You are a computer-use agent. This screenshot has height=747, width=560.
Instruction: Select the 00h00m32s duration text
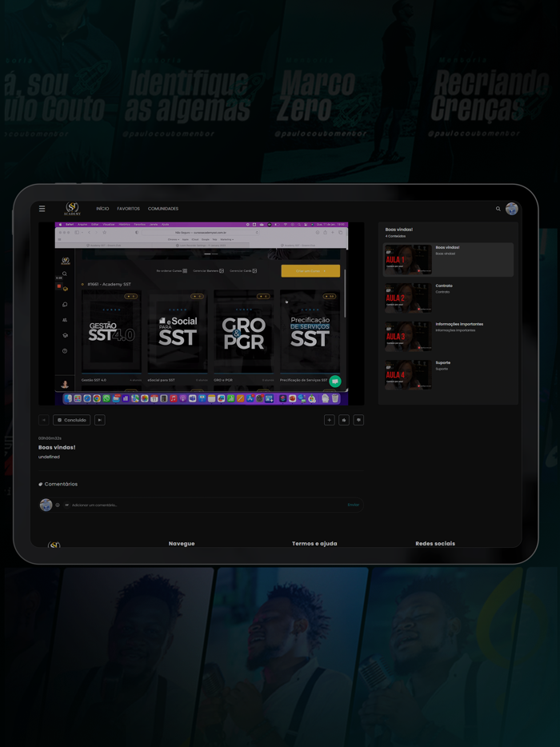[50, 437]
